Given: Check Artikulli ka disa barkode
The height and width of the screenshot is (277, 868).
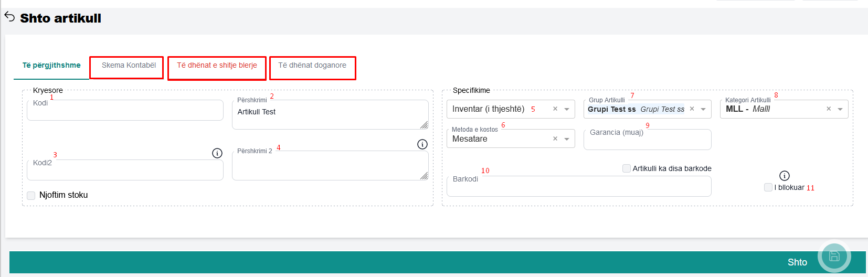Looking at the screenshot, I should 626,168.
